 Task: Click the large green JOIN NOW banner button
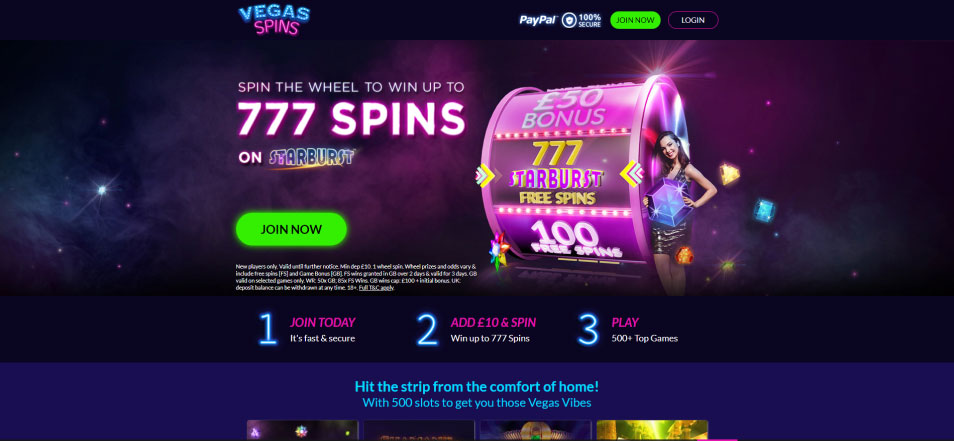(291, 229)
